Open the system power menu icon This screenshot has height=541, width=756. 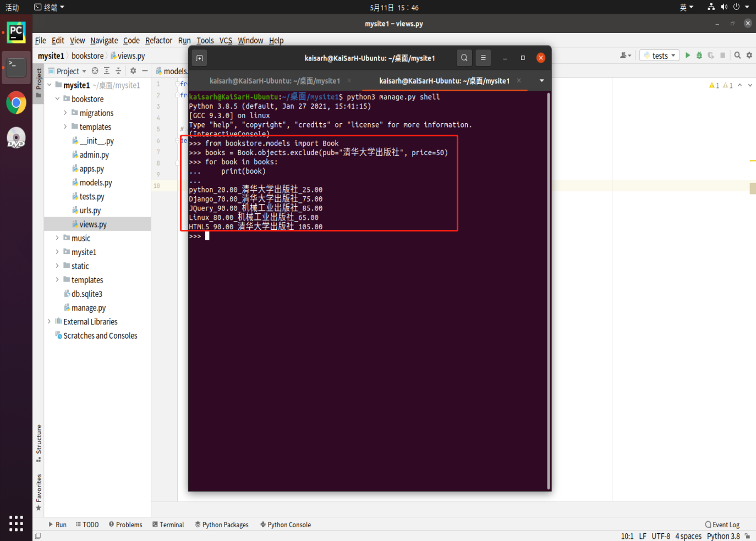tap(736, 7)
